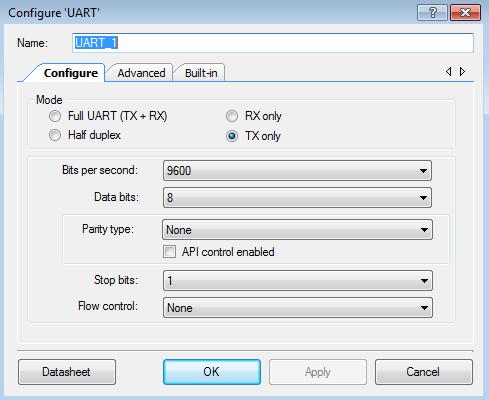The image size is (489, 400).
Task: Open the Datasheet
Action: pyautogui.click(x=67, y=372)
